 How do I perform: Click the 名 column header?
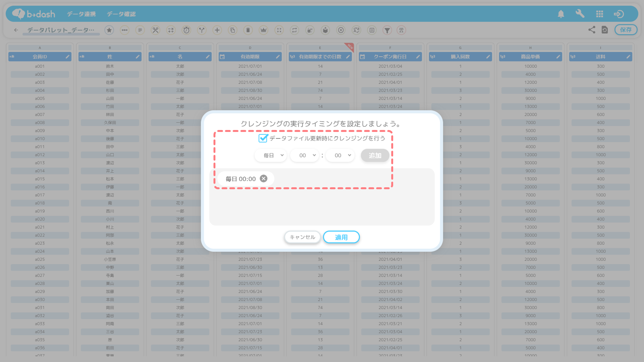click(180, 57)
